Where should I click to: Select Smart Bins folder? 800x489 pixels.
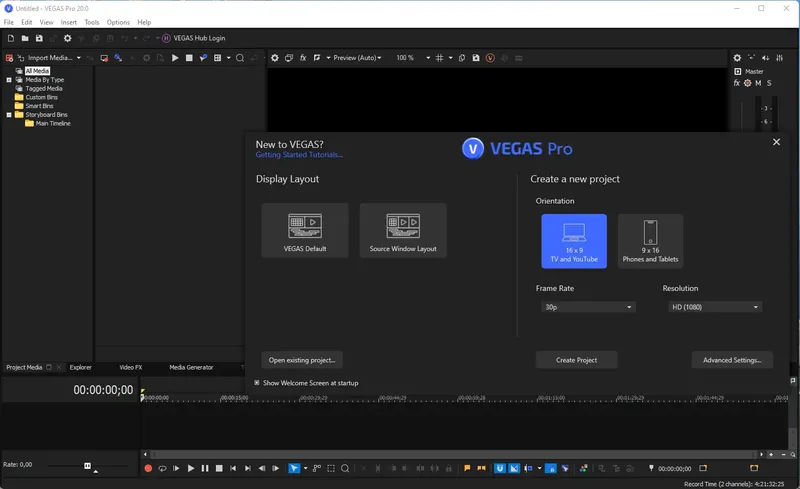pos(39,106)
